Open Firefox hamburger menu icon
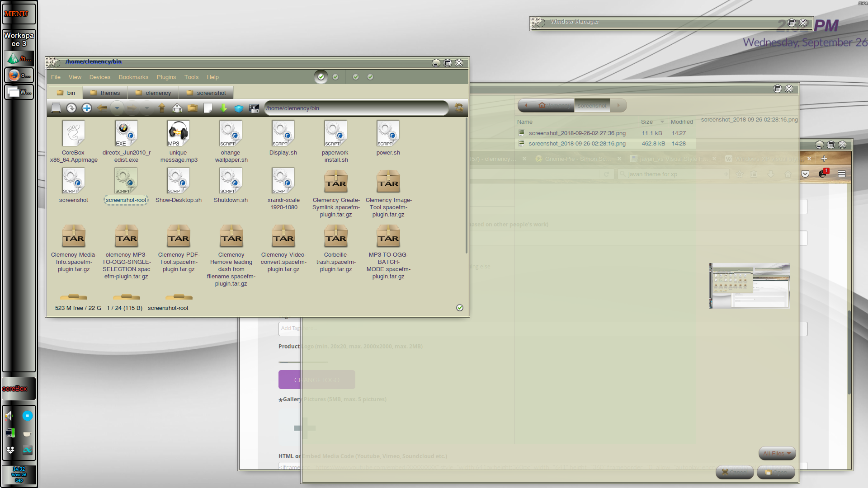Image resolution: width=868 pixels, height=488 pixels. pos(842,174)
